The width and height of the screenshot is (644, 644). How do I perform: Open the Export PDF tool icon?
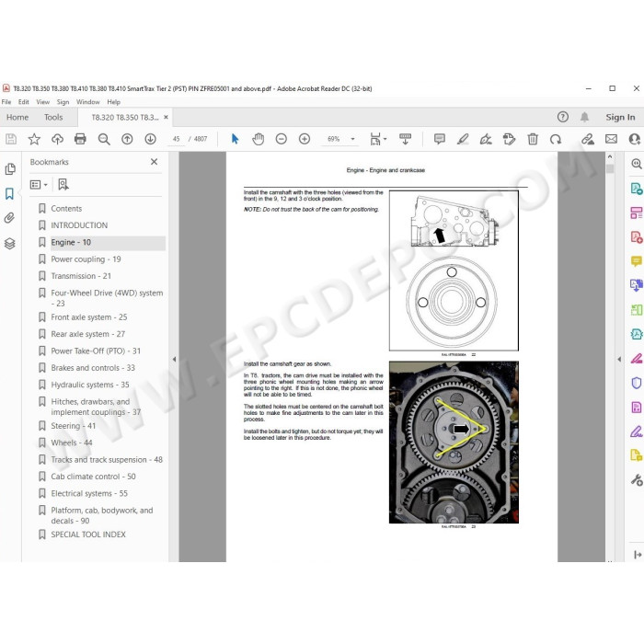(637, 189)
